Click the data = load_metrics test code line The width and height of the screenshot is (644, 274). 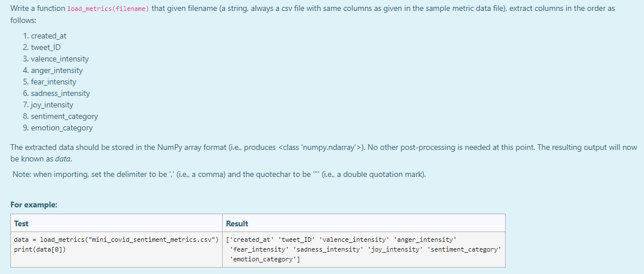(117, 239)
